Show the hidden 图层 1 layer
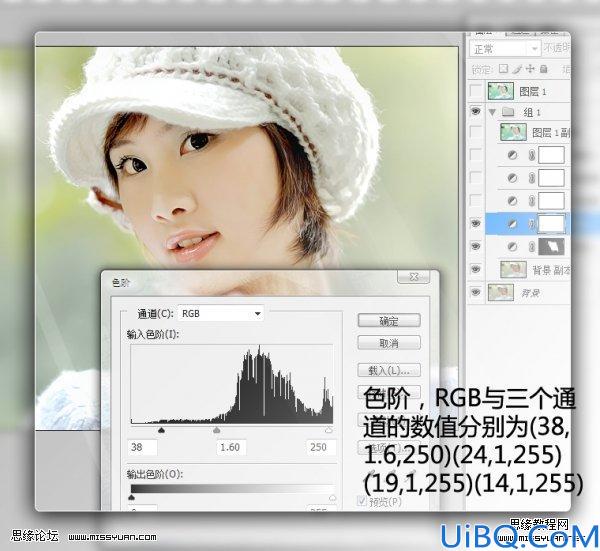Image resolution: width=600 pixels, height=551 pixels. [476, 91]
